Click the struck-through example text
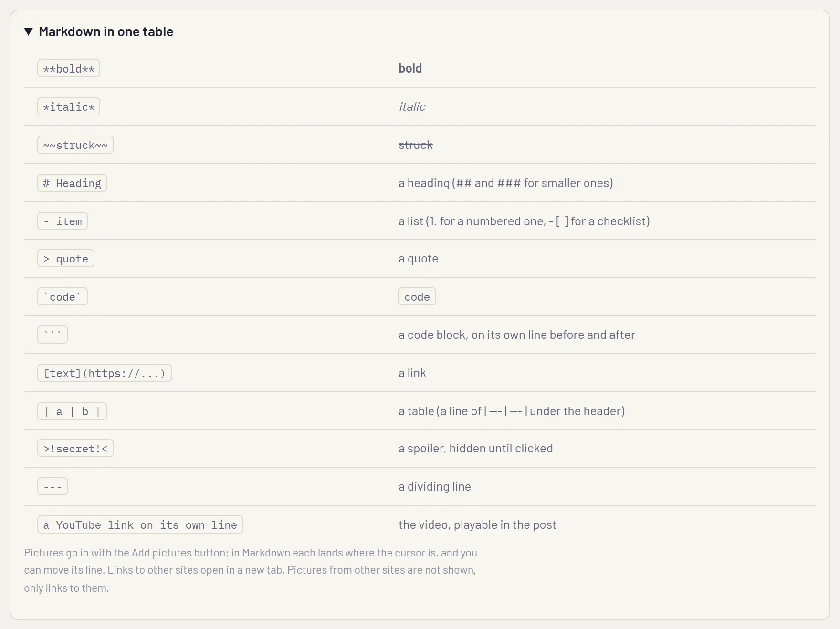This screenshot has width=840, height=629. 416,145
